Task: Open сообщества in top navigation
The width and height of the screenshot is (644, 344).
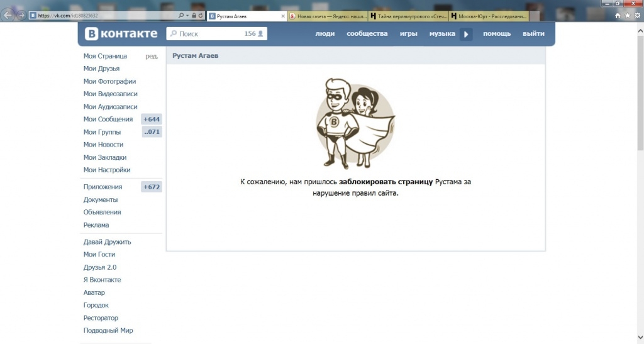Action: (x=367, y=34)
